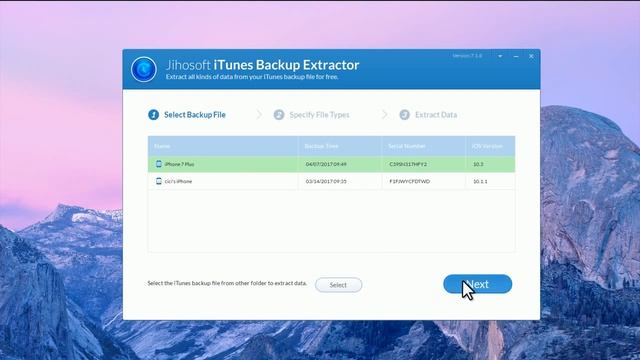This screenshot has width=640, height=360.
Task: Click the step 2 circle icon
Action: 279,115
